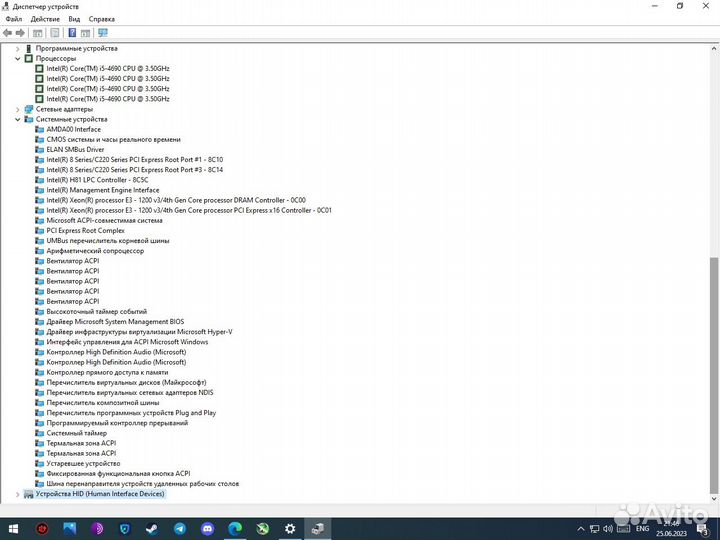This screenshot has height=540, width=720.
Task: Select PCI Express Root Port #3 - 8C14
Action: coord(135,170)
